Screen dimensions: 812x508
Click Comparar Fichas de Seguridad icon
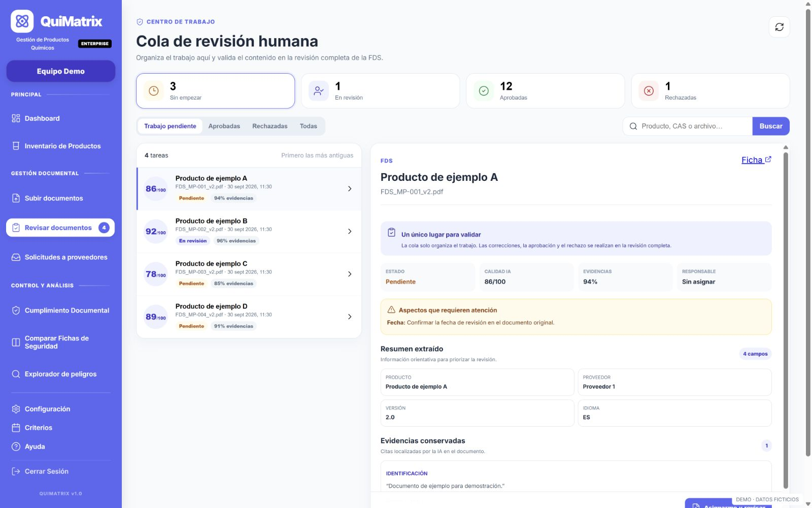(16, 342)
